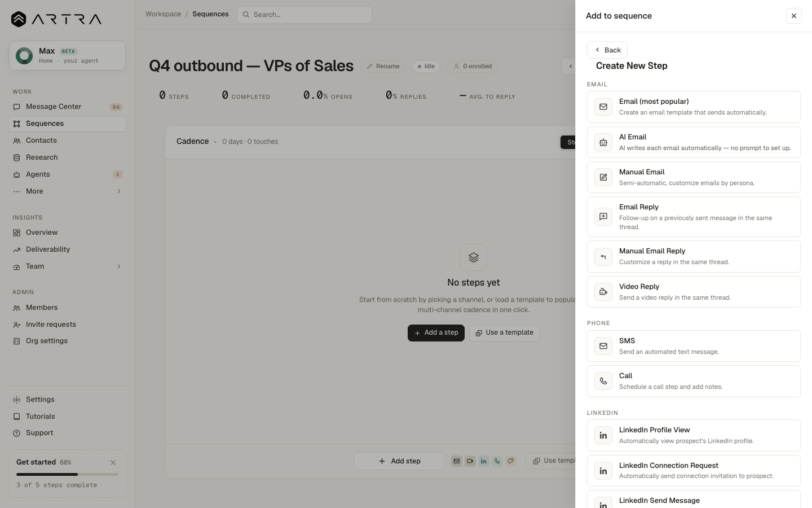The width and height of the screenshot is (812, 508).
Task: Expand the More menu in the sidebar
Action: (x=68, y=191)
